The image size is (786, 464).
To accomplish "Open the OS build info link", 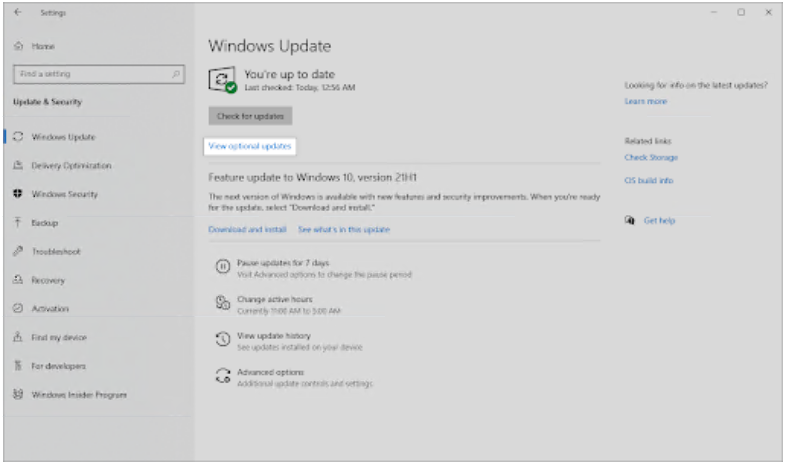I will click(x=648, y=181).
